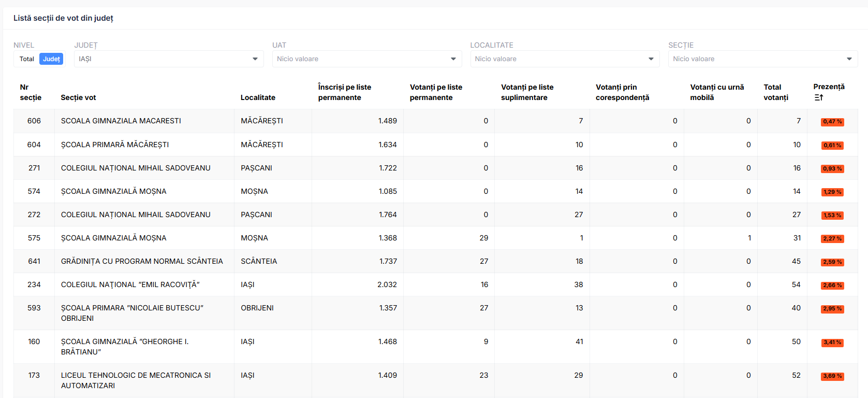Click the Listă secții de vot din județ title
This screenshot has width=868, height=398.
tap(63, 18)
